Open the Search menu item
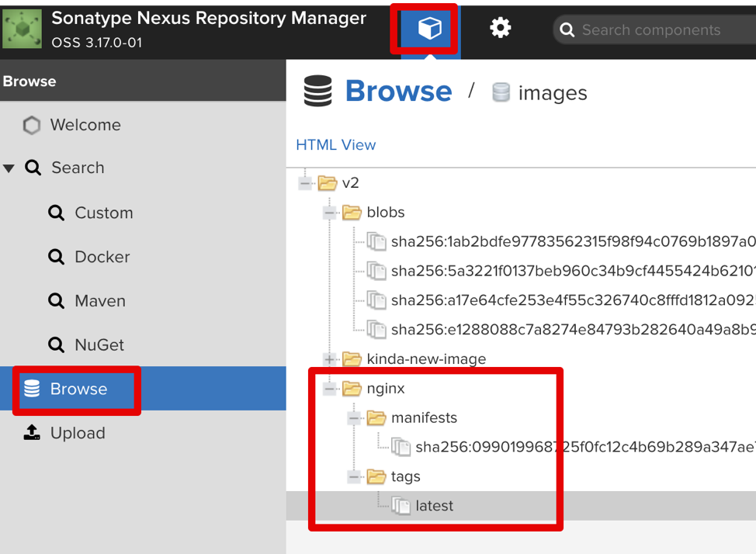This screenshot has width=756, height=554. pos(78,168)
